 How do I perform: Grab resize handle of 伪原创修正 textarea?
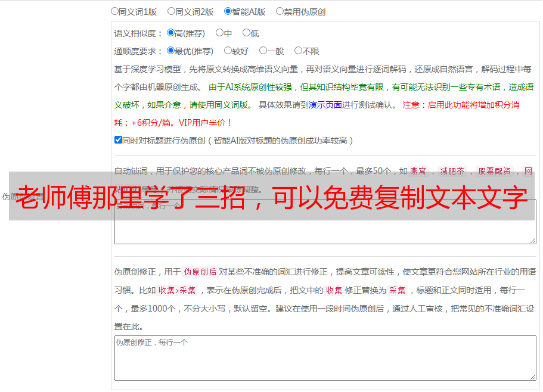[533, 377]
